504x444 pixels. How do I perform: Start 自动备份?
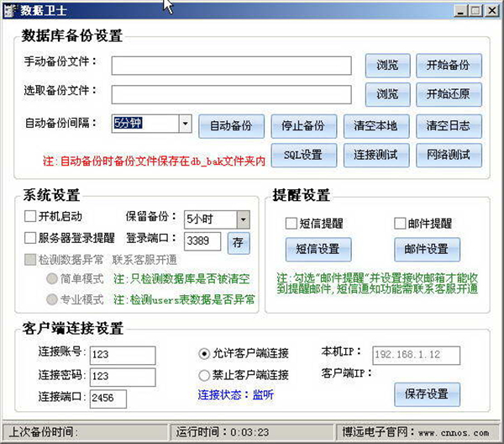pos(232,126)
